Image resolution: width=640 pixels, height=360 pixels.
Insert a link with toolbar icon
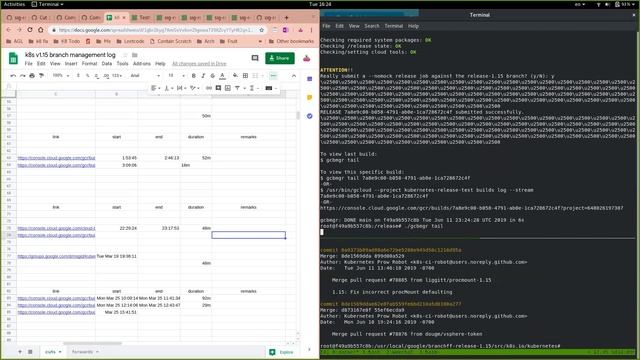click(209, 88)
